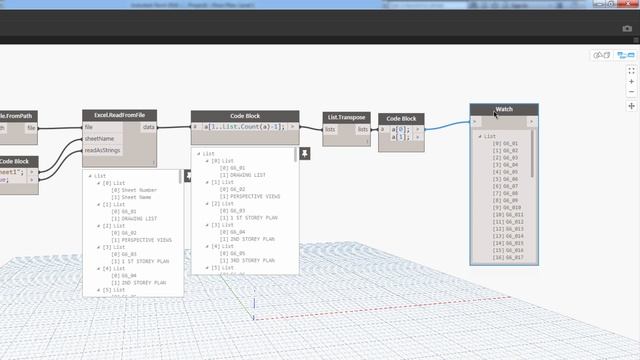The height and width of the screenshot is (360, 640).
Task: Click the readAsStrings input port
Action: point(102,150)
